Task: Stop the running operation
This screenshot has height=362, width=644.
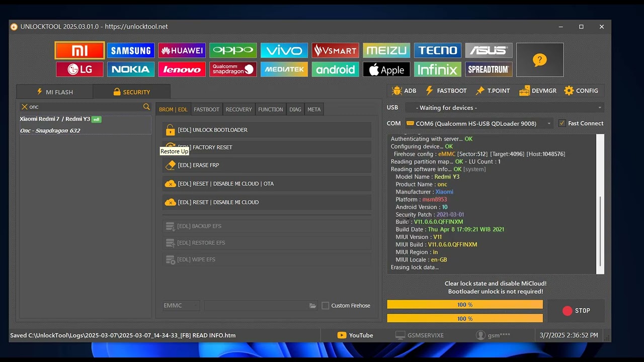Action: pyautogui.click(x=576, y=311)
